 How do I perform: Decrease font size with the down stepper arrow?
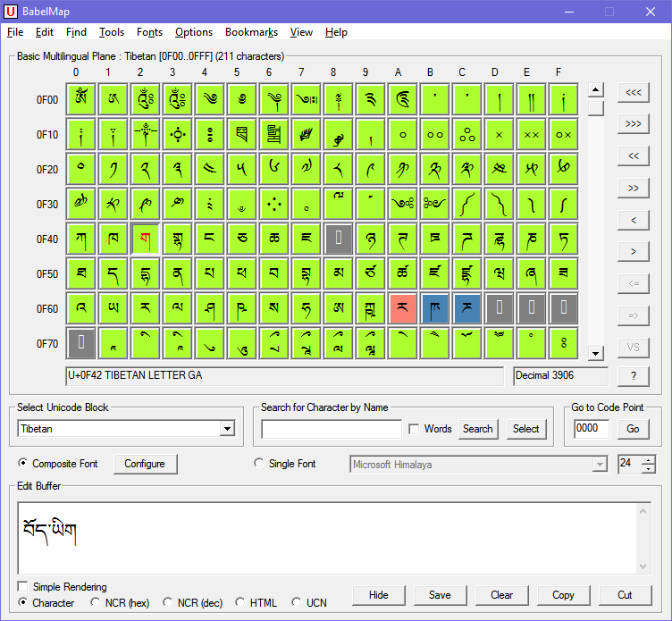click(649, 469)
